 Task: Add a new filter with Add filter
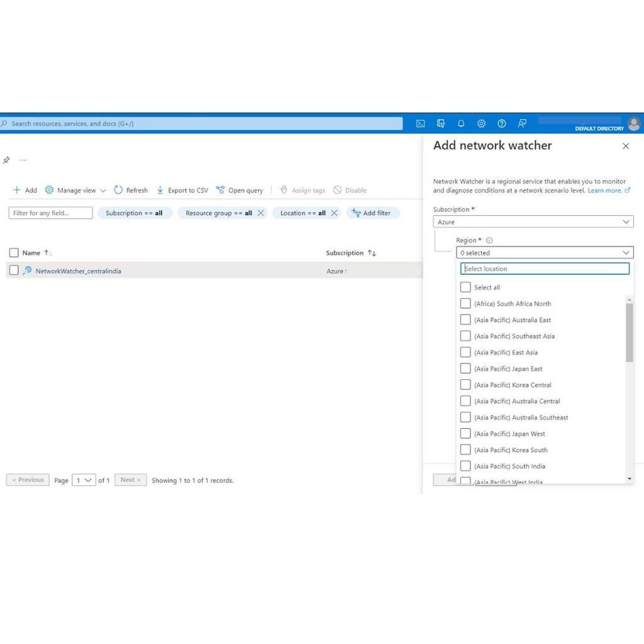coord(373,213)
